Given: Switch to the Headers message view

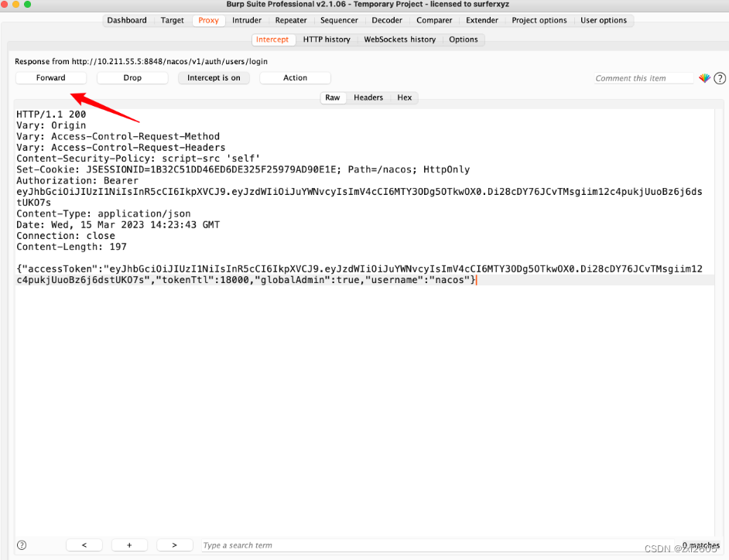Looking at the screenshot, I should 368,97.
